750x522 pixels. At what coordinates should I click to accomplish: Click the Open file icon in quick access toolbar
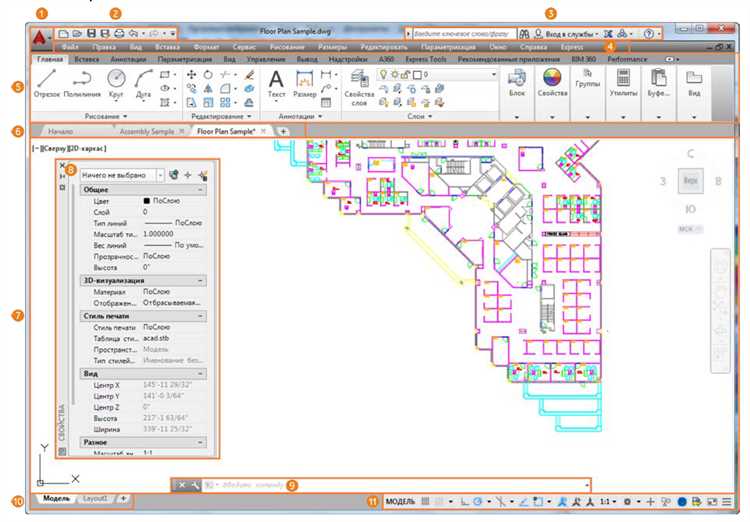(x=77, y=33)
